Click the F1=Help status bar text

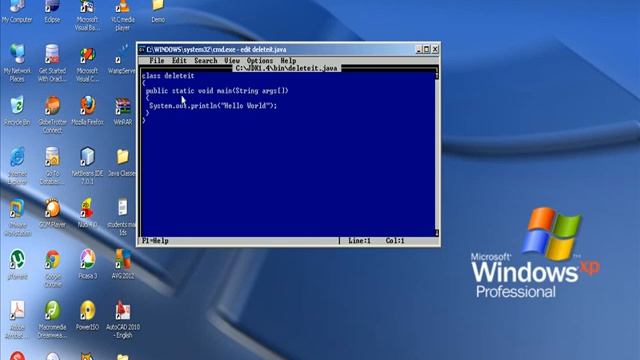coord(155,241)
